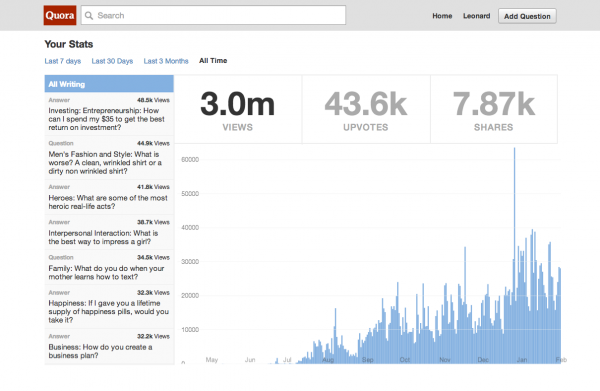Click the Oct x-axis label
600x391 pixels.
[x=405, y=360]
